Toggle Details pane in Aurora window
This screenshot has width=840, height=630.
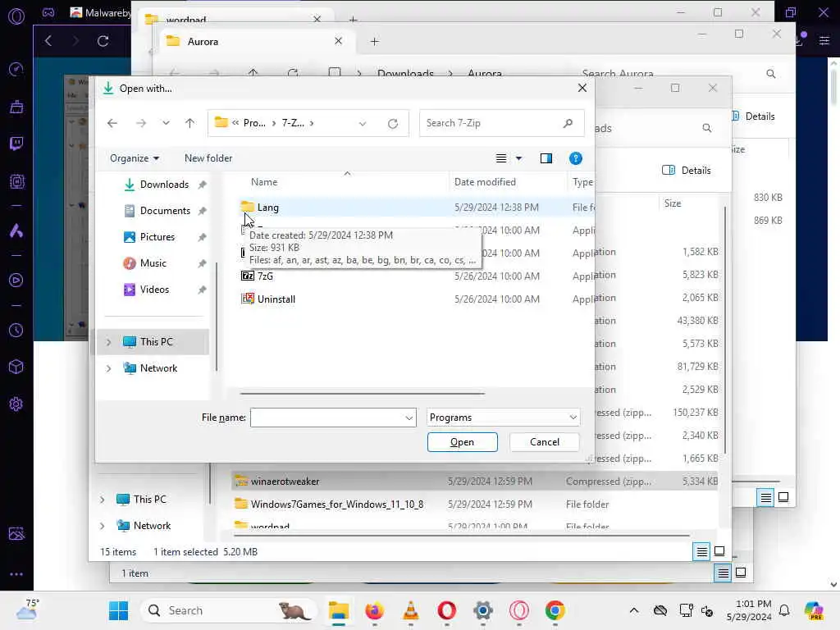(753, 116)
